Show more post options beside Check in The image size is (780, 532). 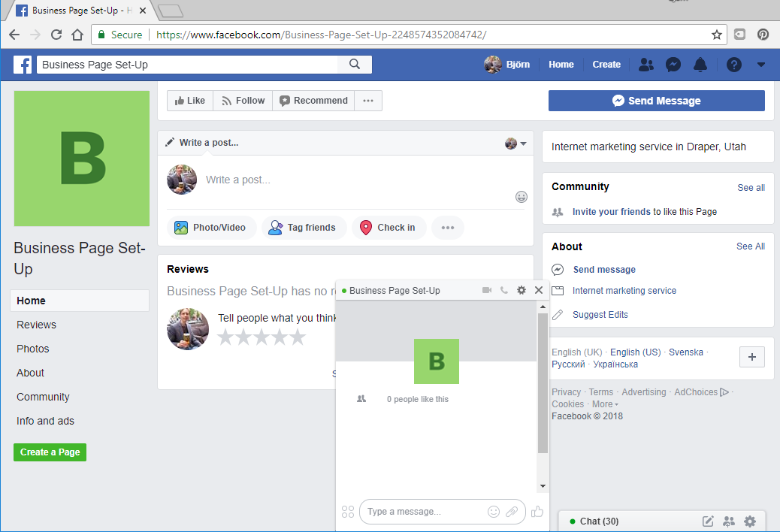click(x=448, y=228)
